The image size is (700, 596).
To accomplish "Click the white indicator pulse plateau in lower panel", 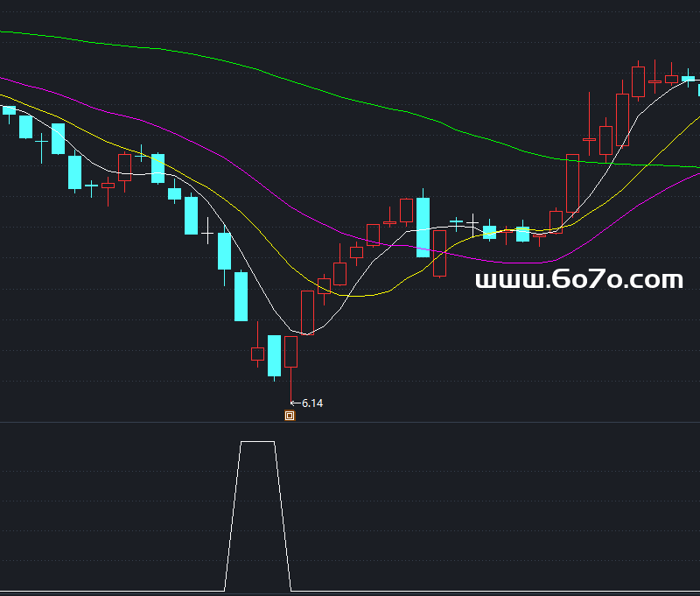I will 257,442.
